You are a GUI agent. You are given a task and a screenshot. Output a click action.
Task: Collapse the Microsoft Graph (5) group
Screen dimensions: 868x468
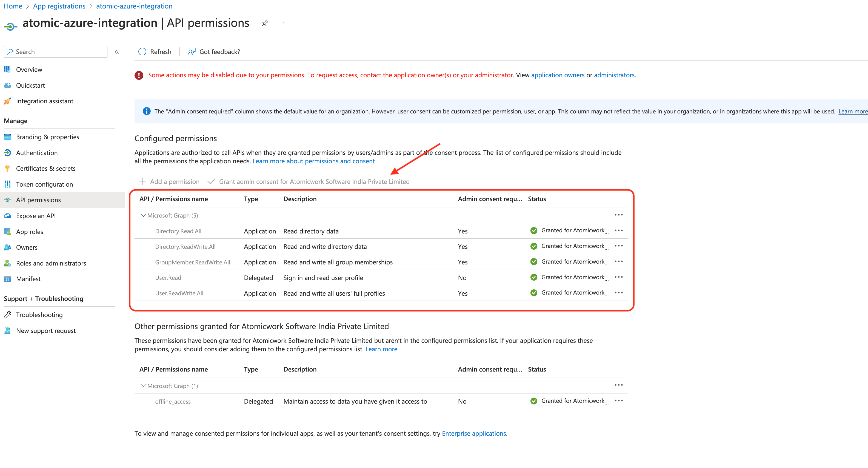click(x=143, y=215)
